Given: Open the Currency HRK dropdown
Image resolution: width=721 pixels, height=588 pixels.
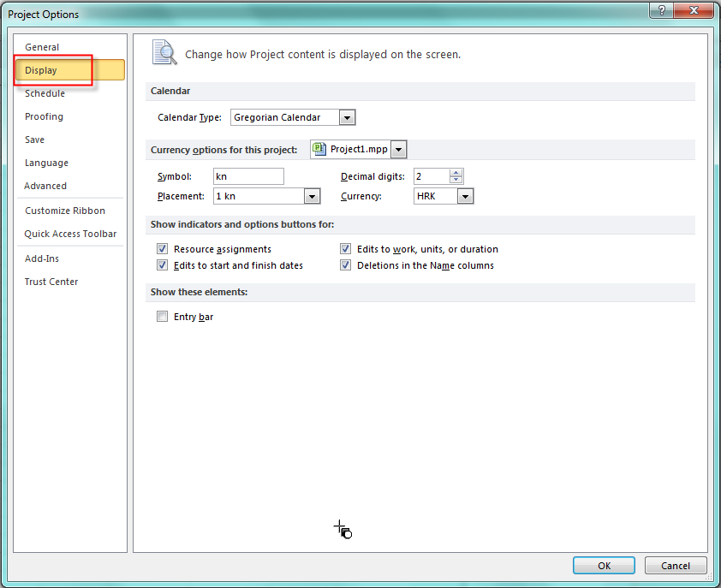Looking at the screenshot, I should tap(465, 196).
